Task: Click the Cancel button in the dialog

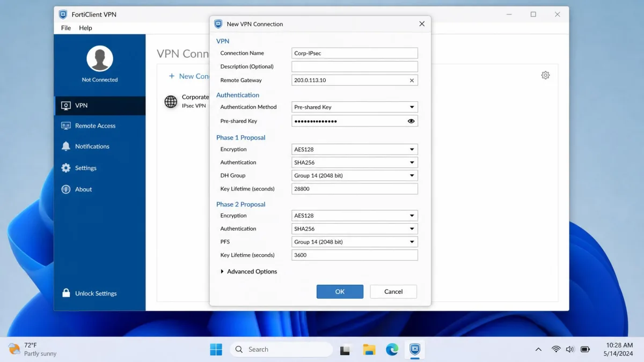Action: [x=393, y=292]
